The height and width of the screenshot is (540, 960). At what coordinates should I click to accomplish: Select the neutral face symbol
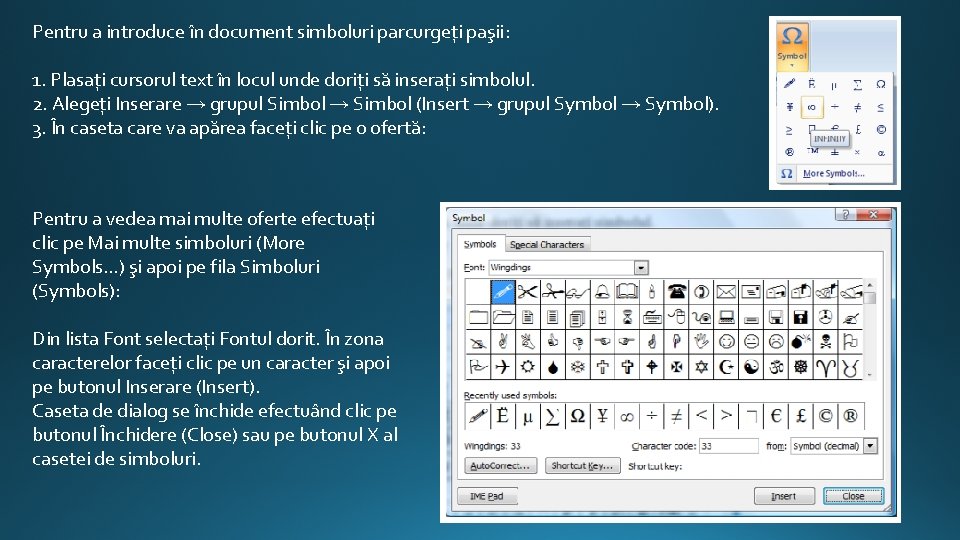click(751, 342)
